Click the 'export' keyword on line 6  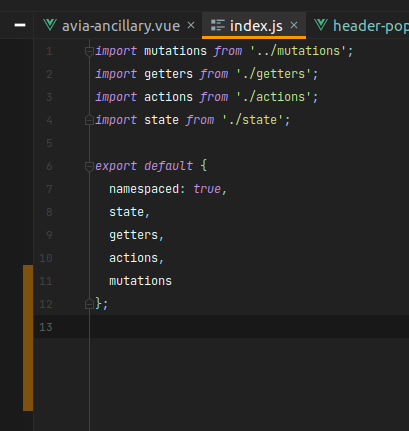click(116, 166)
